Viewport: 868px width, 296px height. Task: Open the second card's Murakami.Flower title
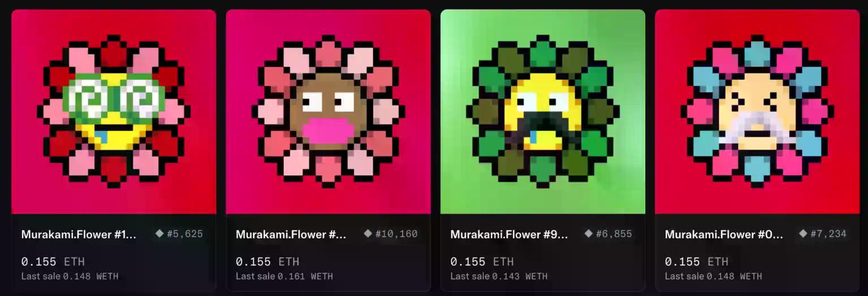(292, 234)
